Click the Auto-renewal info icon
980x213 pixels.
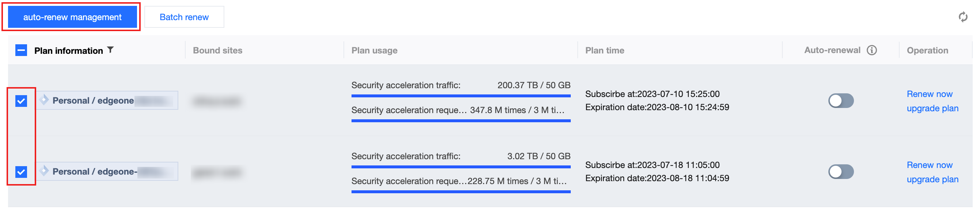click(871, 50)
